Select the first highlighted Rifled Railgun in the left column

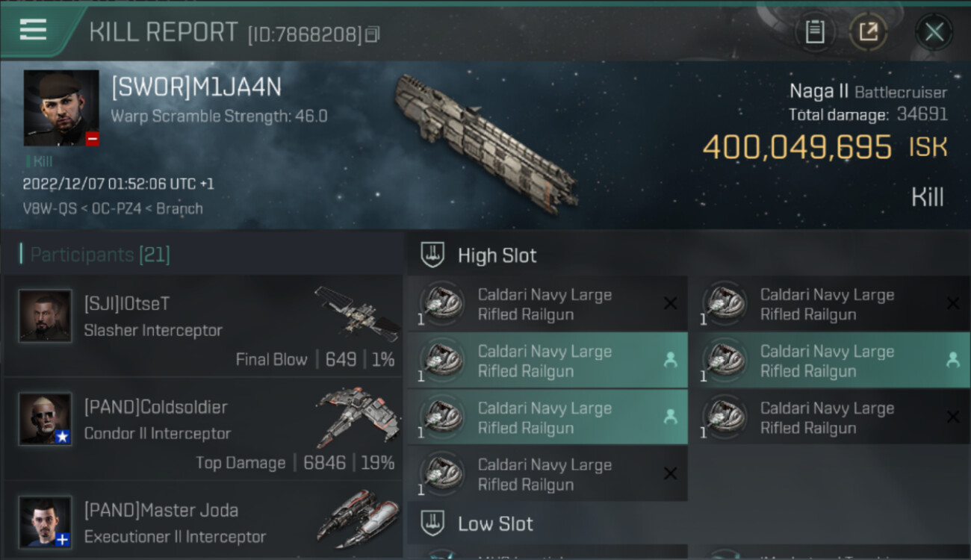pos(547,361)
